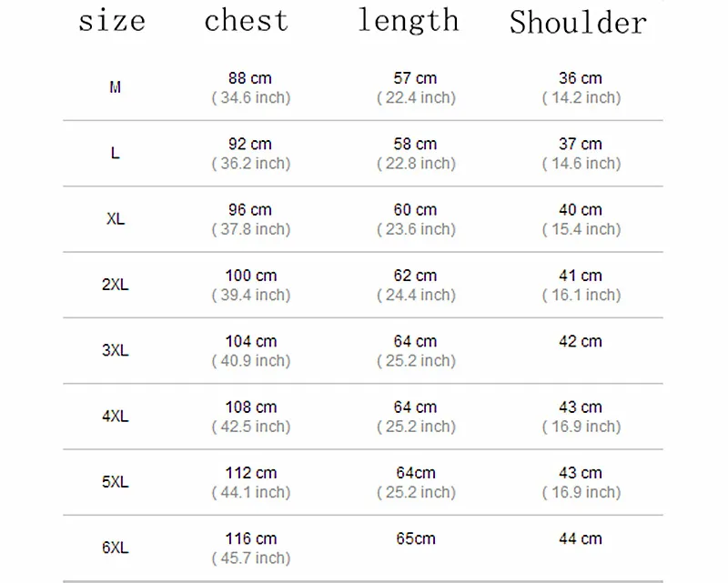Click the 36 cm shoulder value
The width and height of the screenshot is (728, 583).
[581, 79]
